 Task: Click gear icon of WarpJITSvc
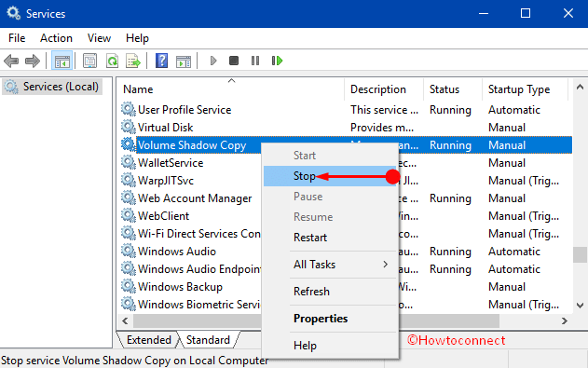[x=129, y=180]
